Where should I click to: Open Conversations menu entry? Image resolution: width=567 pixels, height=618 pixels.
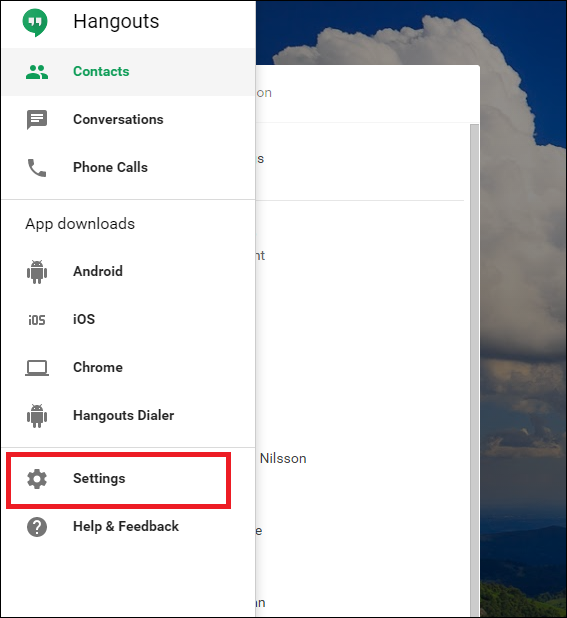pyautogui.click(x=128, y=120)
